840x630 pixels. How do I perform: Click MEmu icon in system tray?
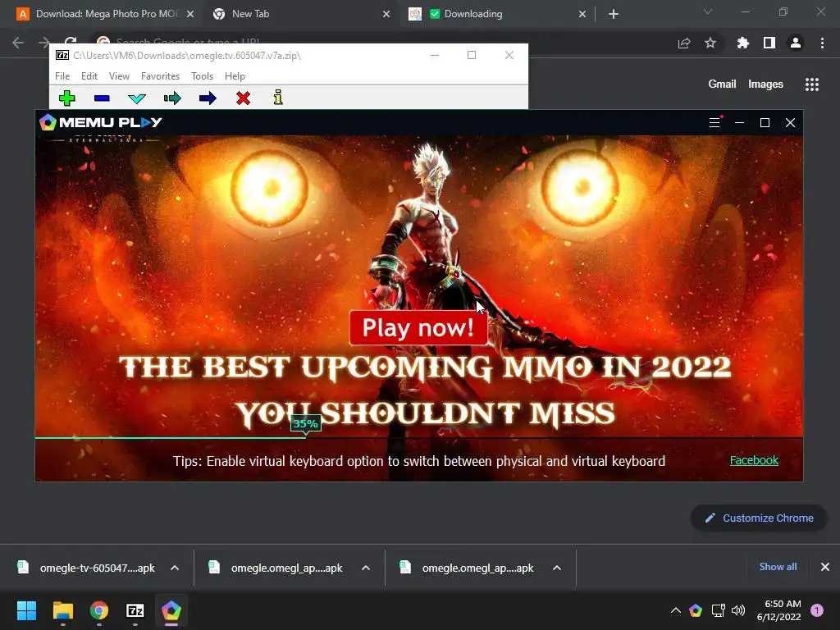click(x=696, y=610)
